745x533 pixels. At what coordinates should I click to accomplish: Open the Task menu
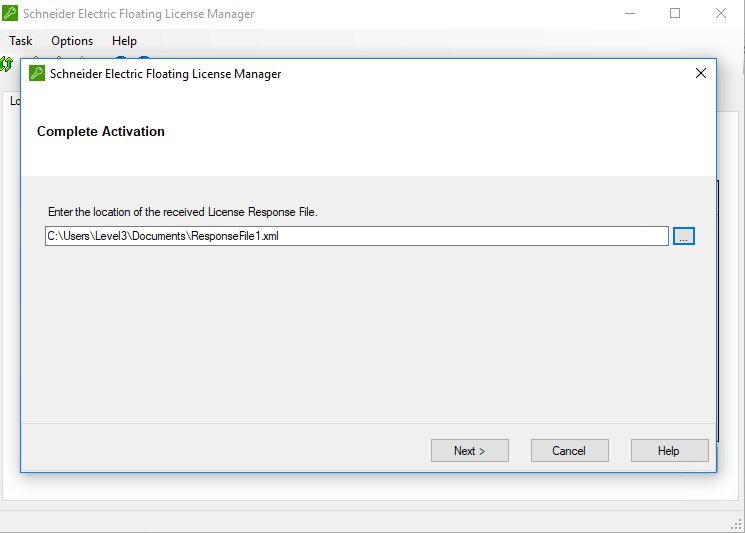click(x=20, y=41)
